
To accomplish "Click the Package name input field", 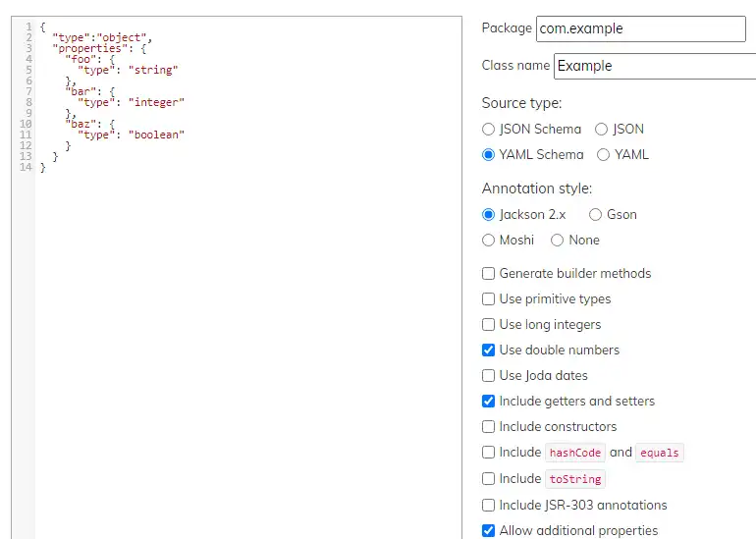I will pyautogui.click(x=641, y=28).
